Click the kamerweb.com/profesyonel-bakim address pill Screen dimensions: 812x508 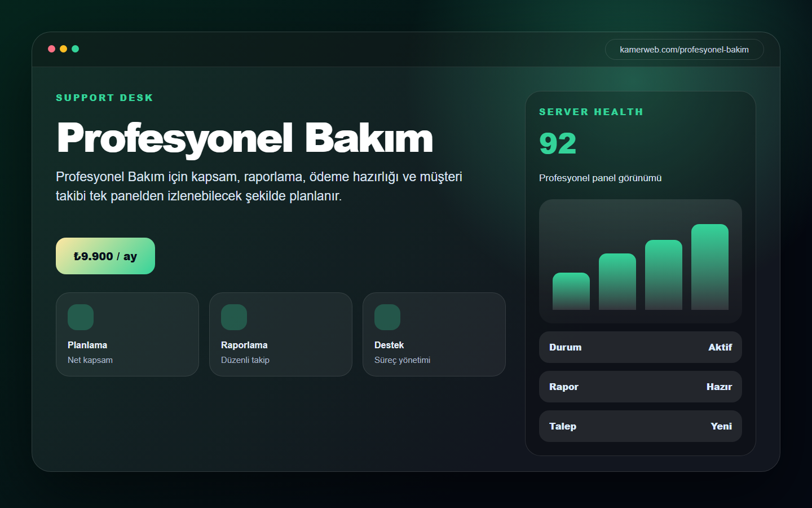pos(684,50)
